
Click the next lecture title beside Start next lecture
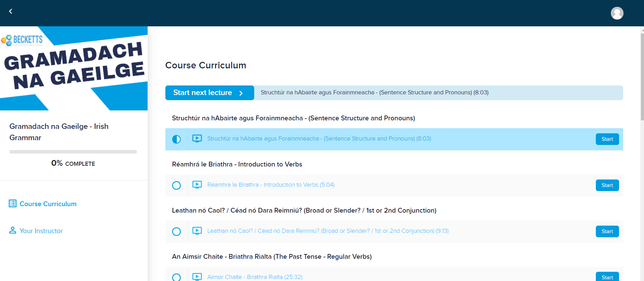click(374, 92)
